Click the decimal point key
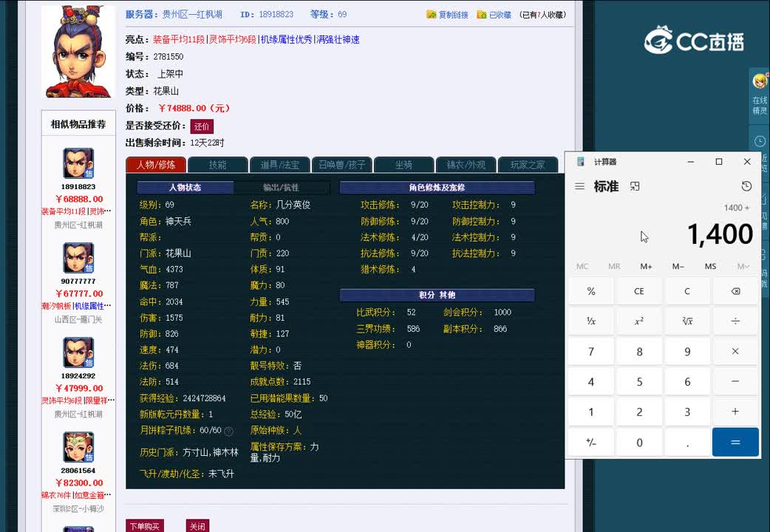This screenshot has height=532, width=770. (x=687, y=442)
